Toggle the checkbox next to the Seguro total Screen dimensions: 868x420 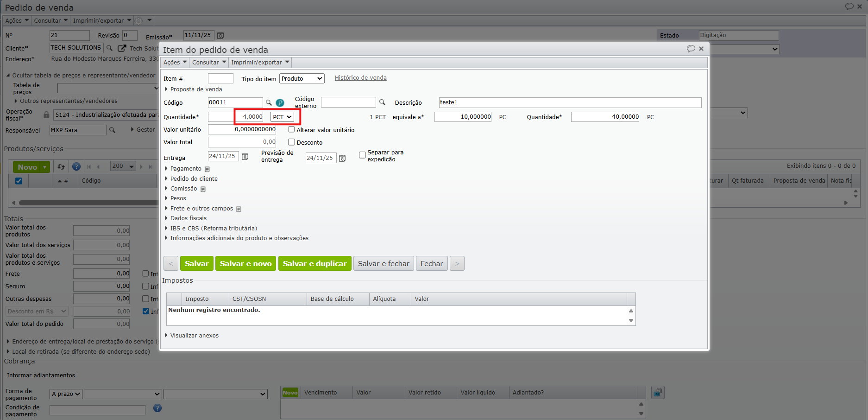[x=145, y=286]
